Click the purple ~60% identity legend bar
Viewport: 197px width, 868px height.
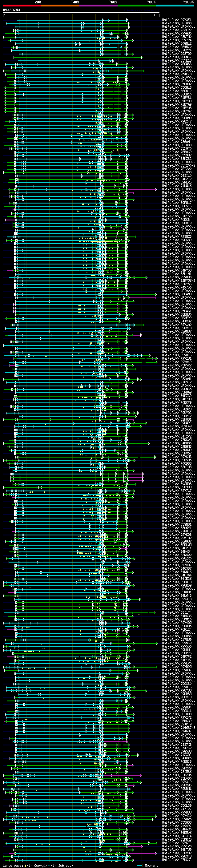click(99, 6)
